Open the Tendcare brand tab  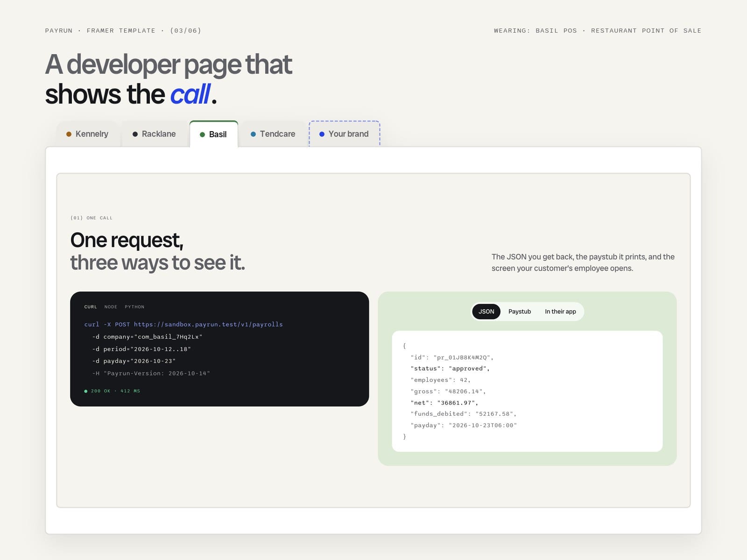[273, 134]
